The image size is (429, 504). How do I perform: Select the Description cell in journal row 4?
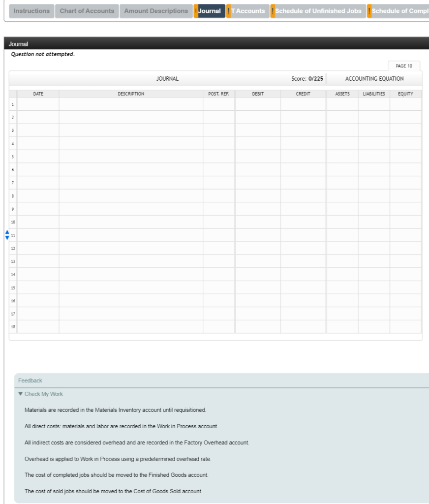click(x=131, y=144)
